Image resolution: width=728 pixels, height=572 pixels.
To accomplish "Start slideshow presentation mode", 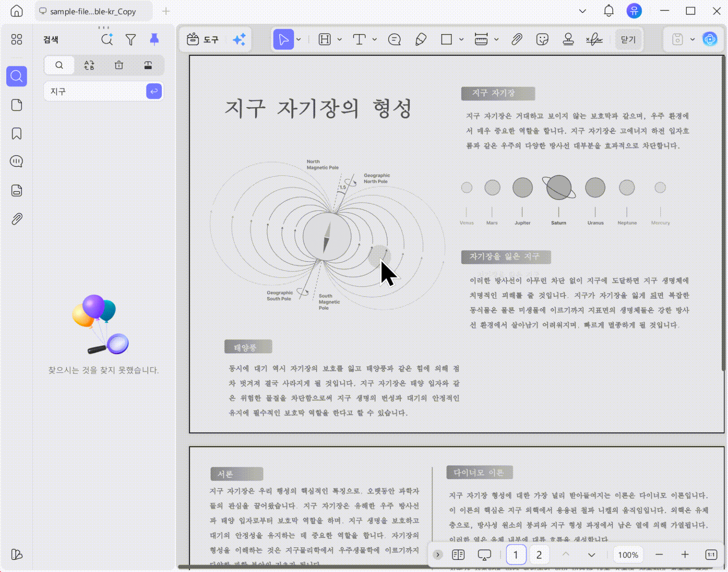I will tap(484, 555).
